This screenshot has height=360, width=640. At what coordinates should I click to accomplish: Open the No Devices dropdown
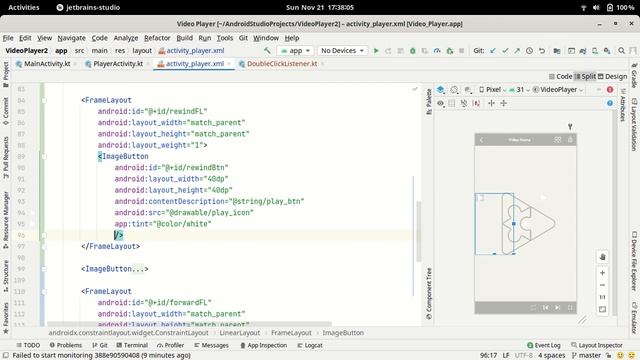coord(342,51)
